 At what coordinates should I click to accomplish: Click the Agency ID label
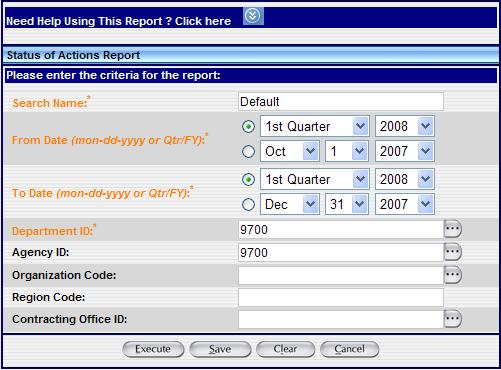[x=41, y=252]
